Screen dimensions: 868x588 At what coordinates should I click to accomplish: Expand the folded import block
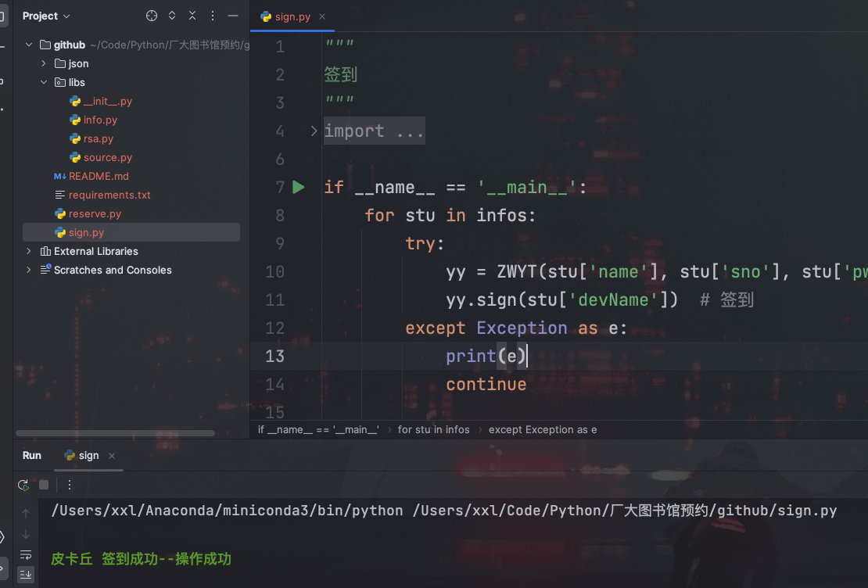point(314,131)
